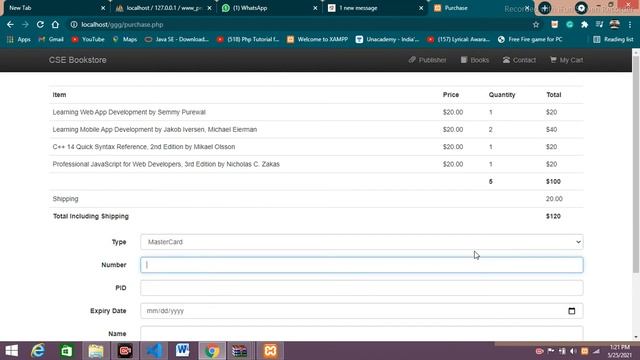Open Windows Start button
Image resolution: width=640 pixels, height=360 pixels.
(x=11, y=351)
